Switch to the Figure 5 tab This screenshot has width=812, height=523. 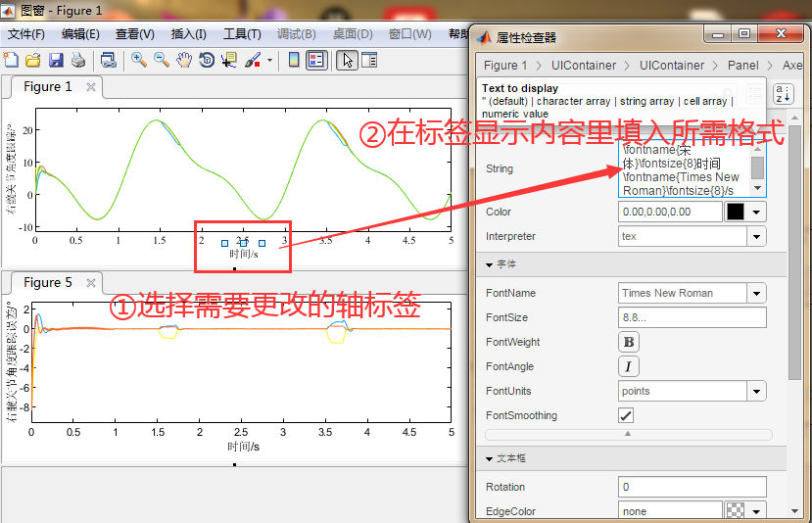click(x=48, y=283)
